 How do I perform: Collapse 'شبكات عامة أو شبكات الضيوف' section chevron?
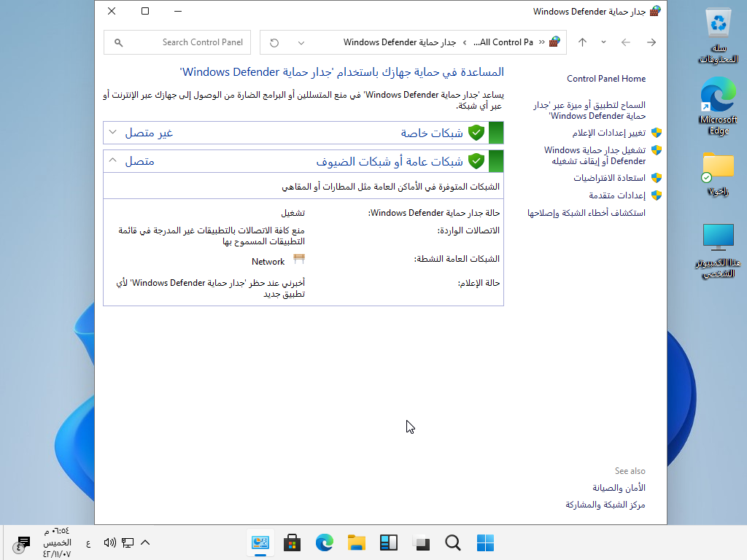point(112,160)
